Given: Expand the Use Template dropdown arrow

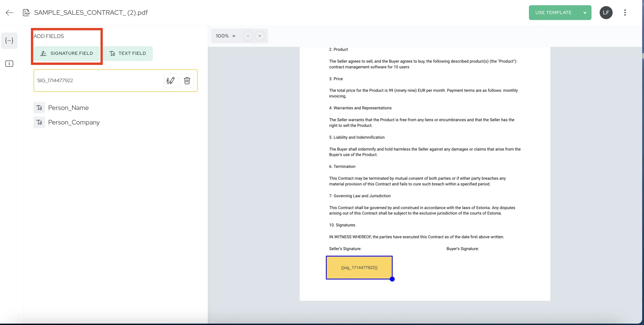Looking at the screenshot, I should (x=585, y=13).
